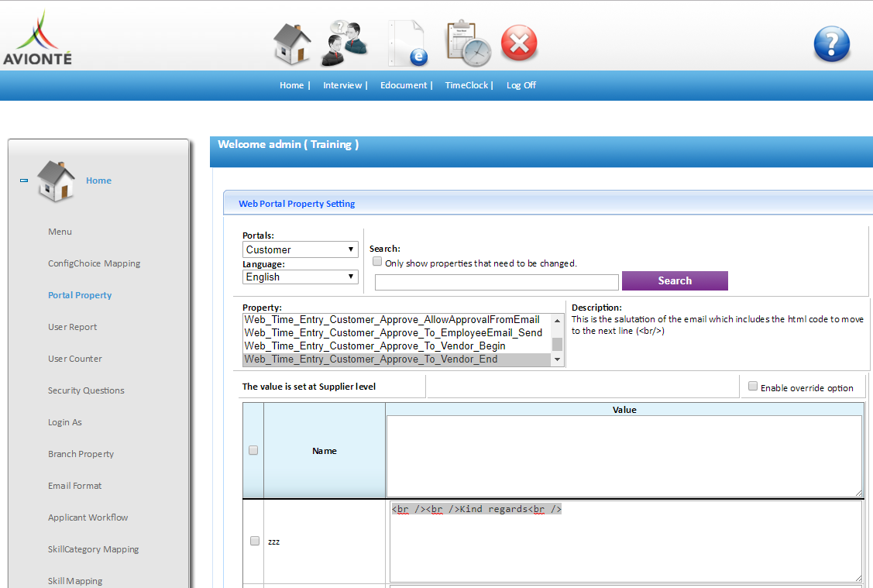Open Security Questions in sidebar
The image size is (873, 588).
pyautogui.click(x=86, y=390)
